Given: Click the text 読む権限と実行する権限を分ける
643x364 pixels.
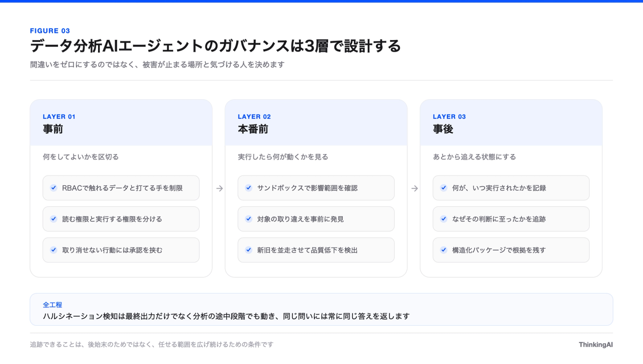Looking at the screenshot, I should pyautogui.click(x=112, y=219).
